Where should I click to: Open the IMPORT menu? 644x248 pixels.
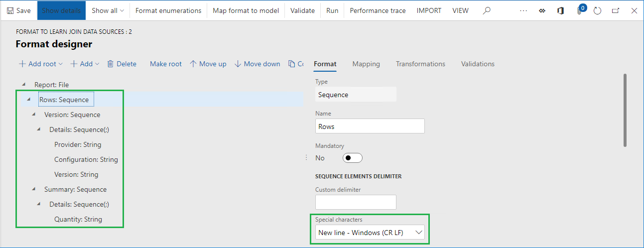pyautogui.click(x=429, y=10)
